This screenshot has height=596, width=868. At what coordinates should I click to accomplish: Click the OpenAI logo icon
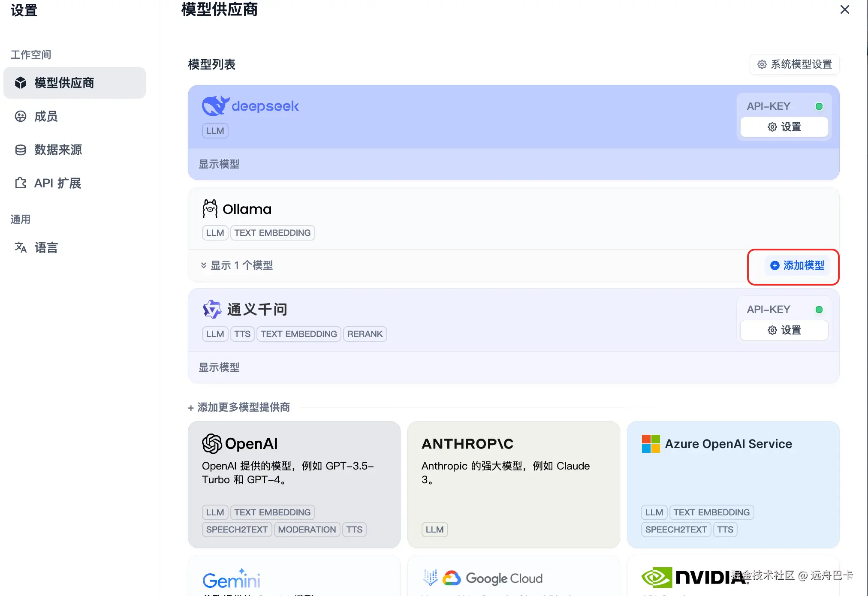pos(212,443)
